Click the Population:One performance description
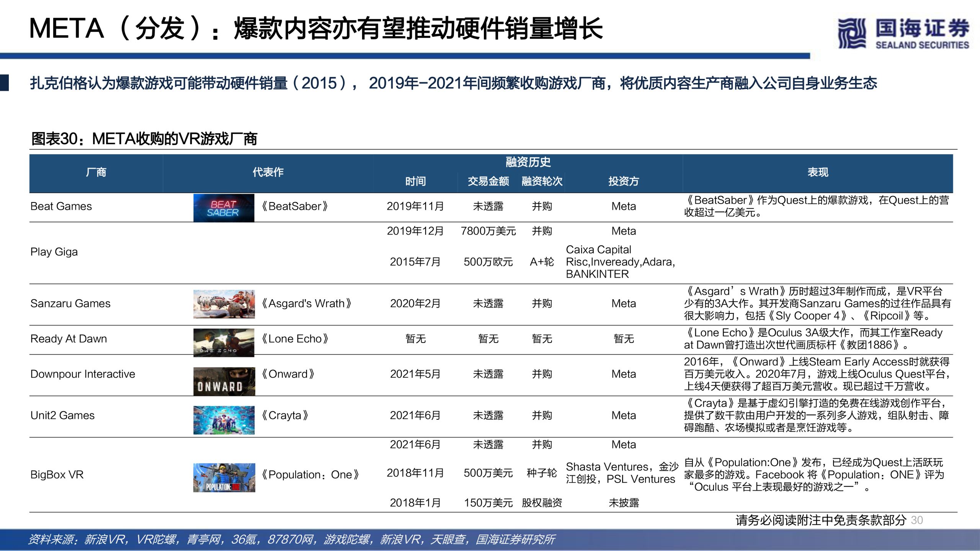The width and height of the screenshot is (980, 551). (x=814, y=474)
